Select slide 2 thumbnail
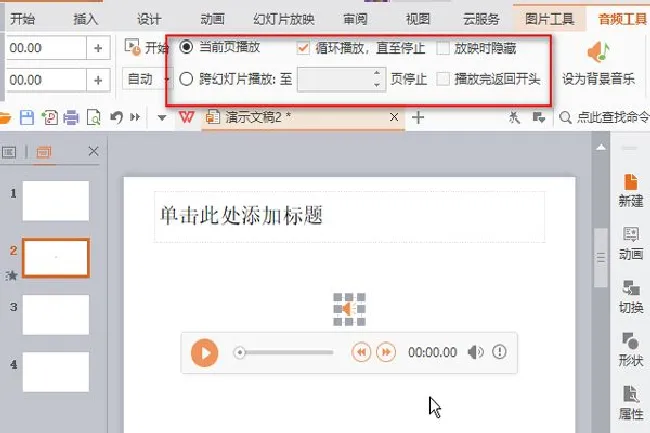 56,258
